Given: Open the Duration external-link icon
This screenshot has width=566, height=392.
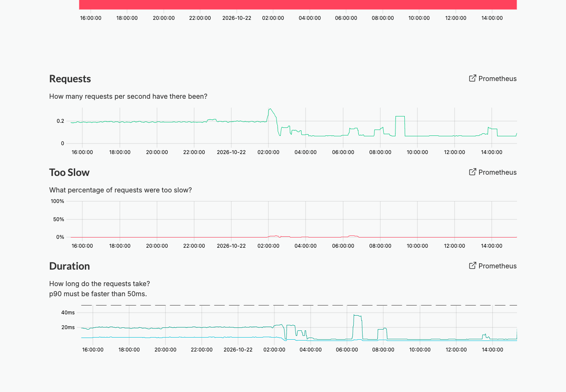Looking at the screenshot, I should (x=473, y=265).
